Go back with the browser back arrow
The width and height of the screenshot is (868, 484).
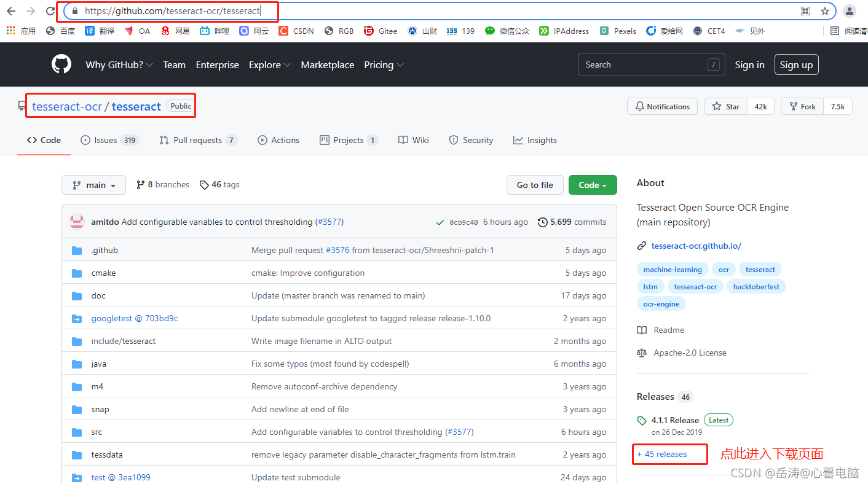point(11,11)
